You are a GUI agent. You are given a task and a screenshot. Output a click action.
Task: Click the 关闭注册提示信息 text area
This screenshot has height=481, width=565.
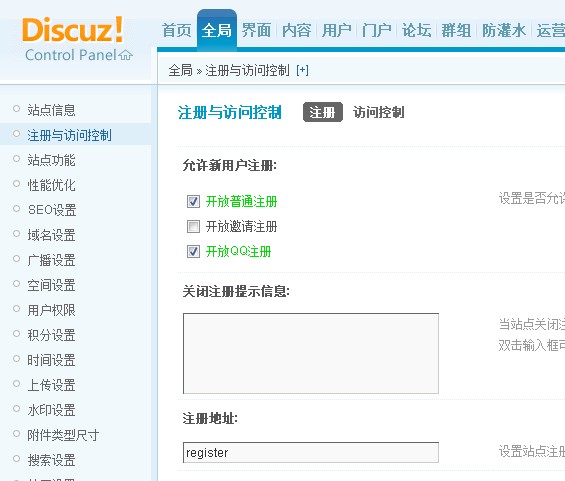[x=311, y=353]
